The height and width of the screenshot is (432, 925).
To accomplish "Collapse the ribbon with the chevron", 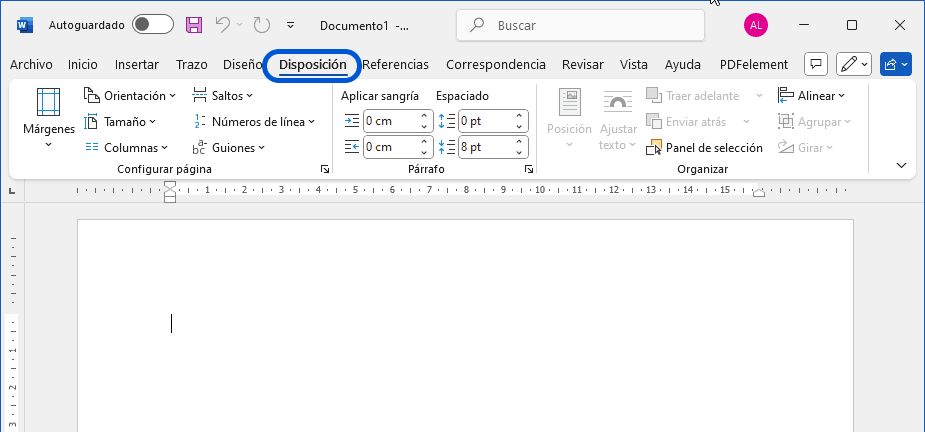I will point(901,165).
